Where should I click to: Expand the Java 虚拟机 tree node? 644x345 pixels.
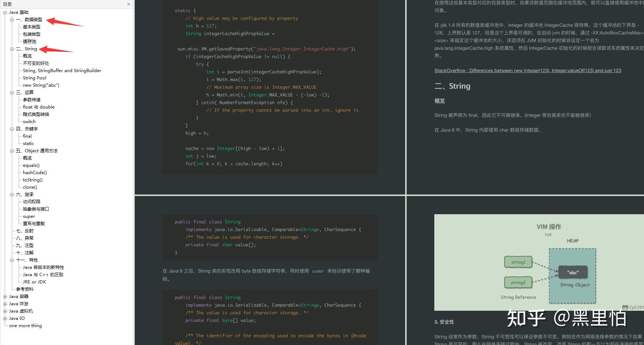pos(5,311)
